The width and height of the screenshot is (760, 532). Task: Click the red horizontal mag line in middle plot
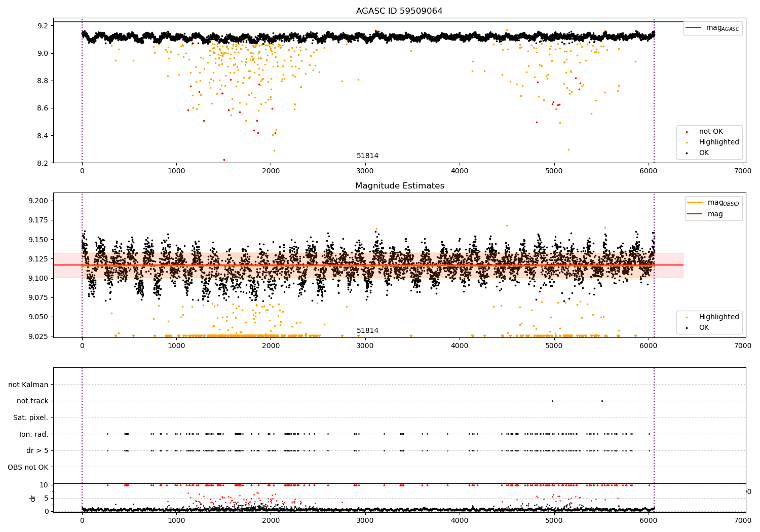[368, 265]
